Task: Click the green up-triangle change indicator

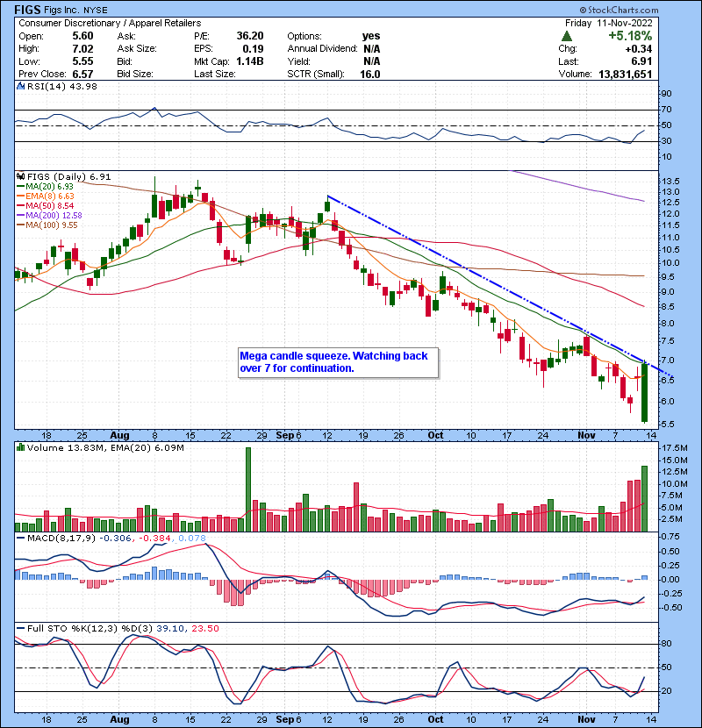Action: tap(566, 36)
